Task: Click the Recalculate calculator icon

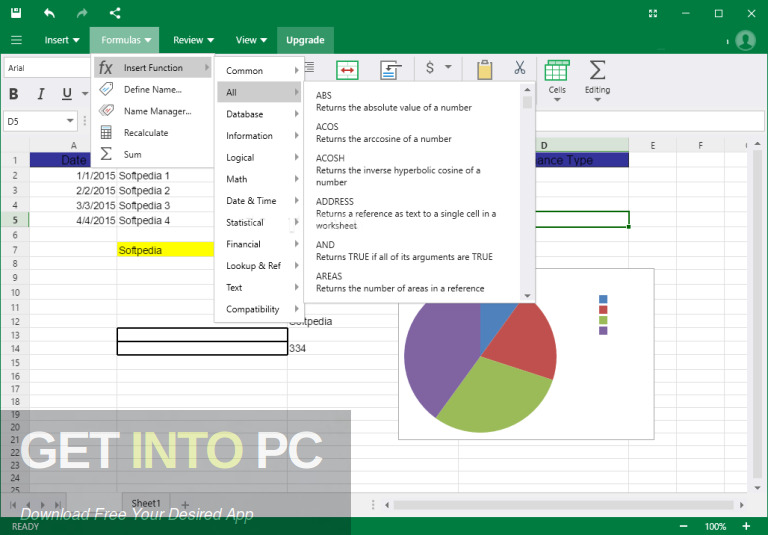Action: (106, 132)
